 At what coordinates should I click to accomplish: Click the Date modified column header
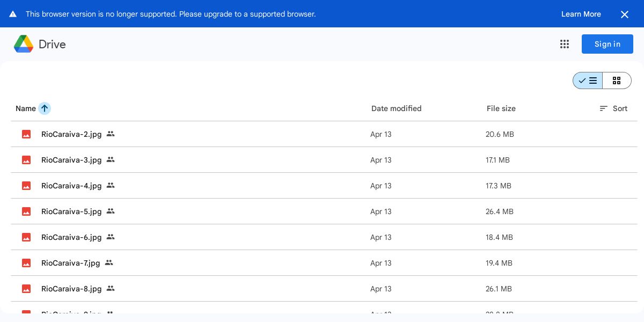coord(396,108)
